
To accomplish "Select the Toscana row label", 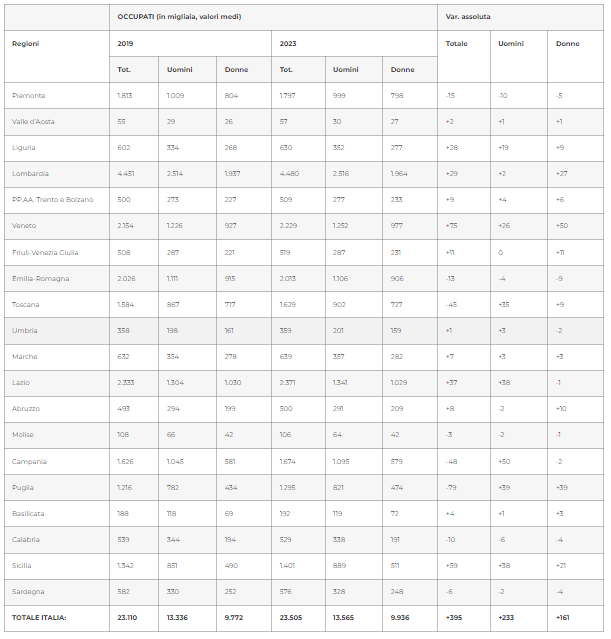I will 28,305.
